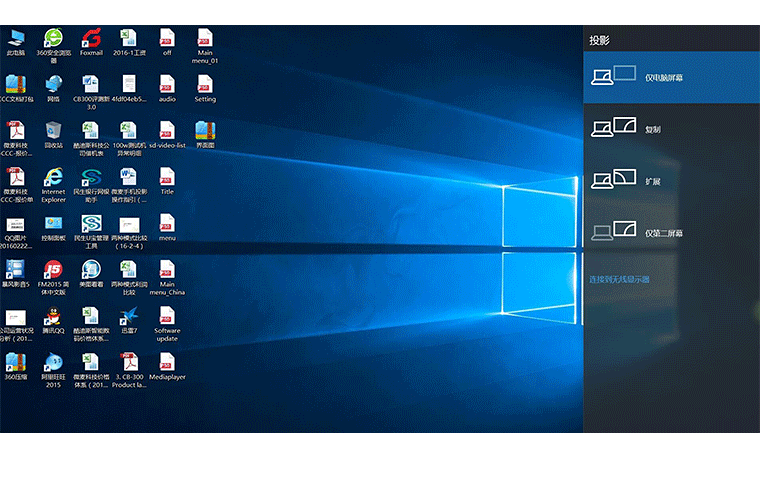The height and width of the screenshot is (500, 760).
Task: Select the sd-video-list file icon
Action: click(167, 134)
